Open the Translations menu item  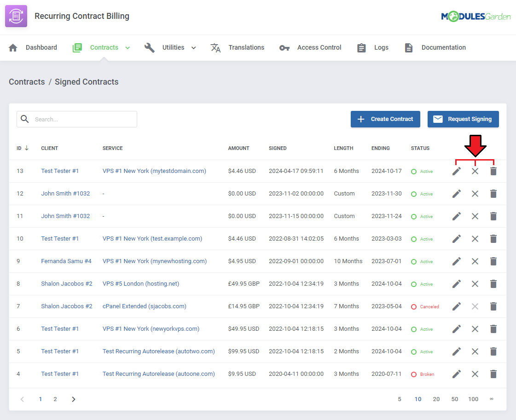tap(237, 48)
